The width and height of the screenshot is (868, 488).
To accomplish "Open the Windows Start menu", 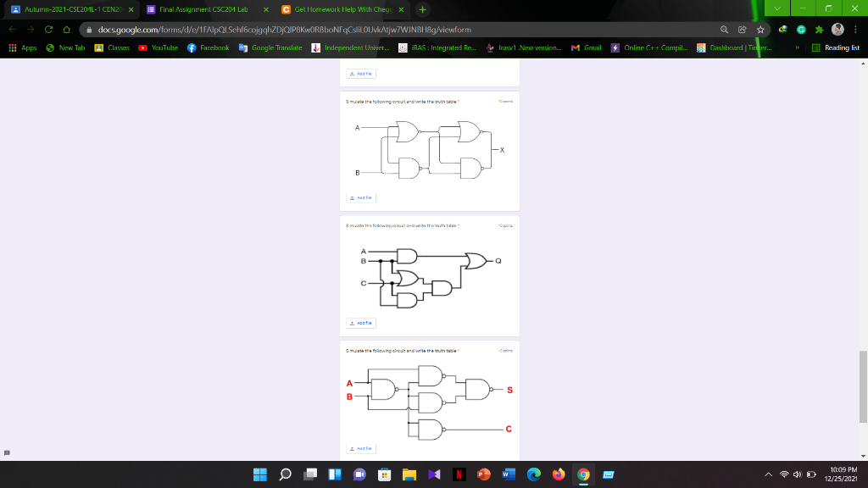I will point(259,474).
